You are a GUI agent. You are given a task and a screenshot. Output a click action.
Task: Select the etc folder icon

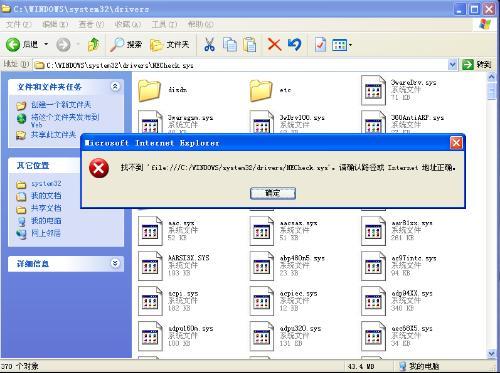261,90
